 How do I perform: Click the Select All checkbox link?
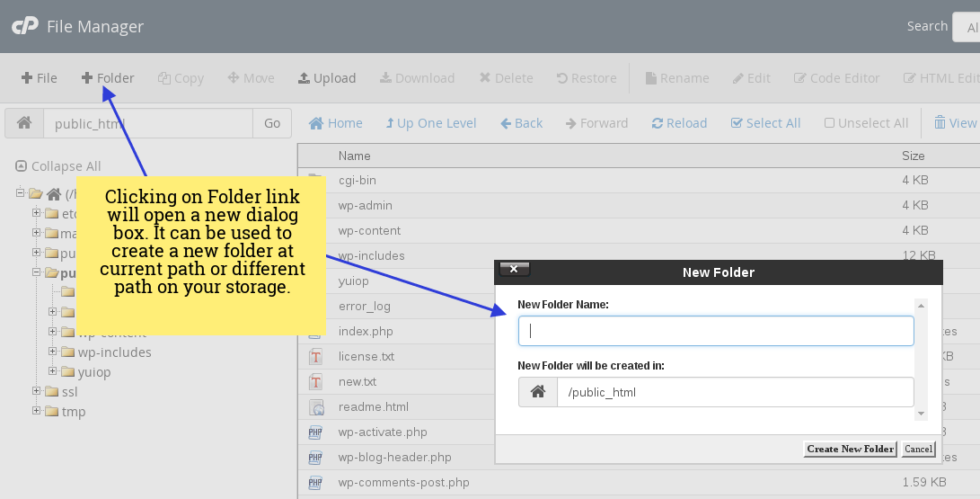[765, 123]
